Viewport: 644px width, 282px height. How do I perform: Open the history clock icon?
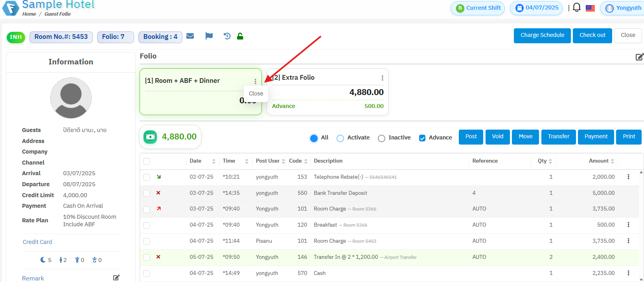pos(227,36)
